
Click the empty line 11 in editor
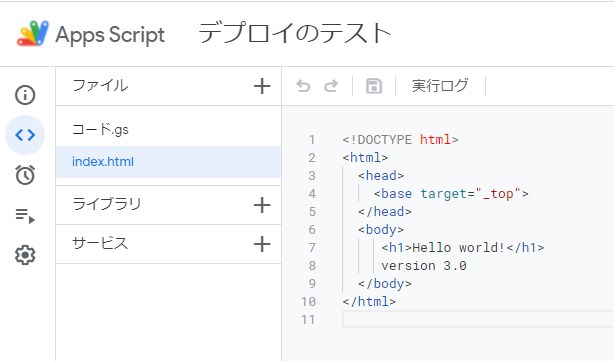pos(478,319)
